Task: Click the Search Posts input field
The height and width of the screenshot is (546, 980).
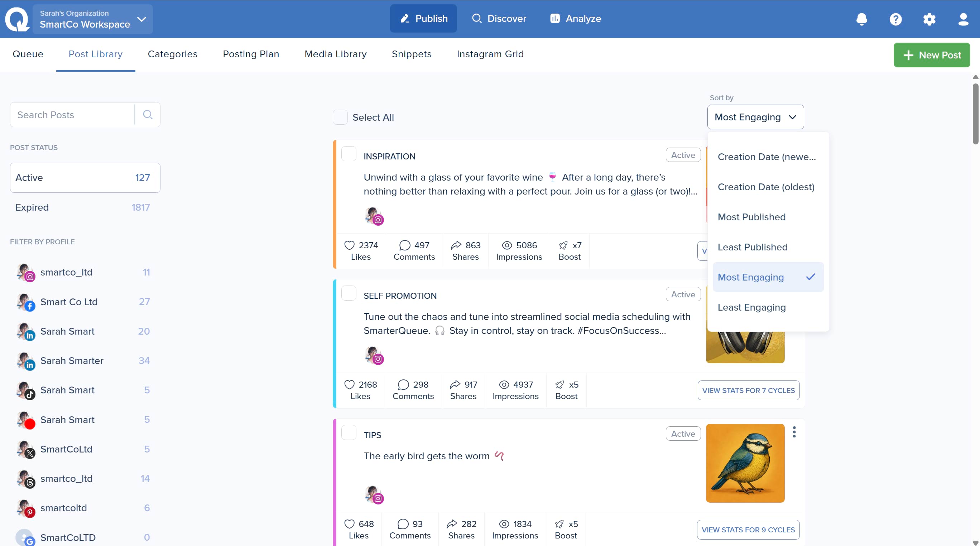Action: click(x=72, y=115)
